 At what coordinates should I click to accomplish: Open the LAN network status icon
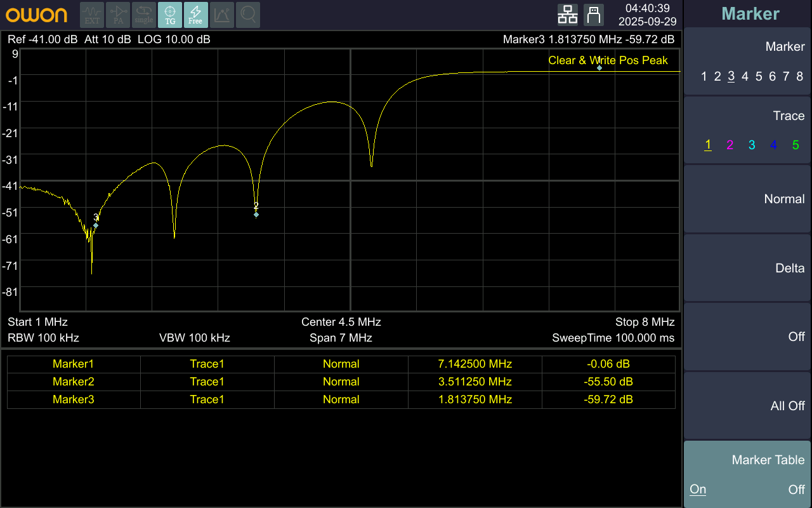coord(567,14)
